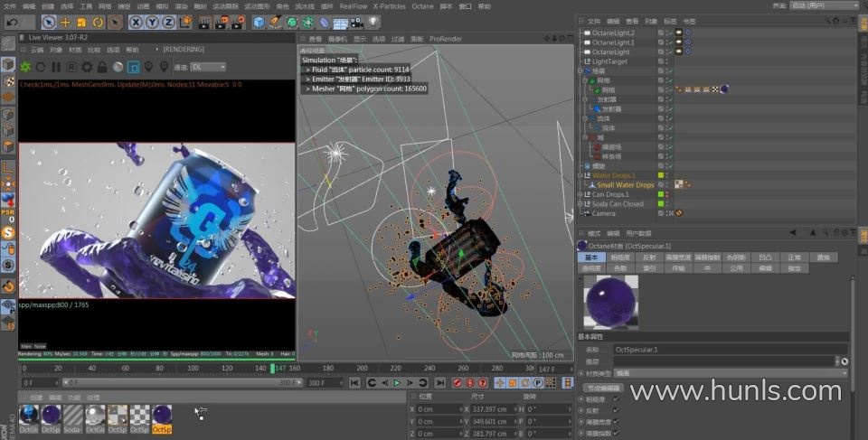868x440 pixels.
Task: Click the autokeying red button
Action: tap(470, 382)
